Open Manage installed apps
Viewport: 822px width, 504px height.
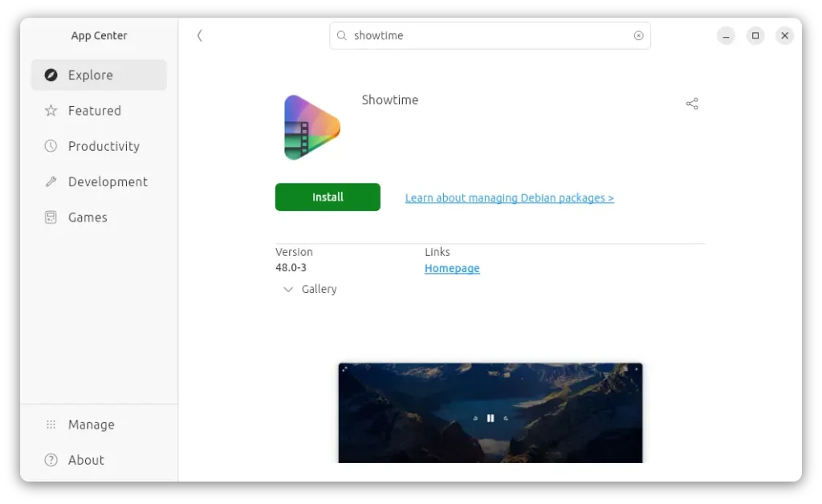point(91,424)
